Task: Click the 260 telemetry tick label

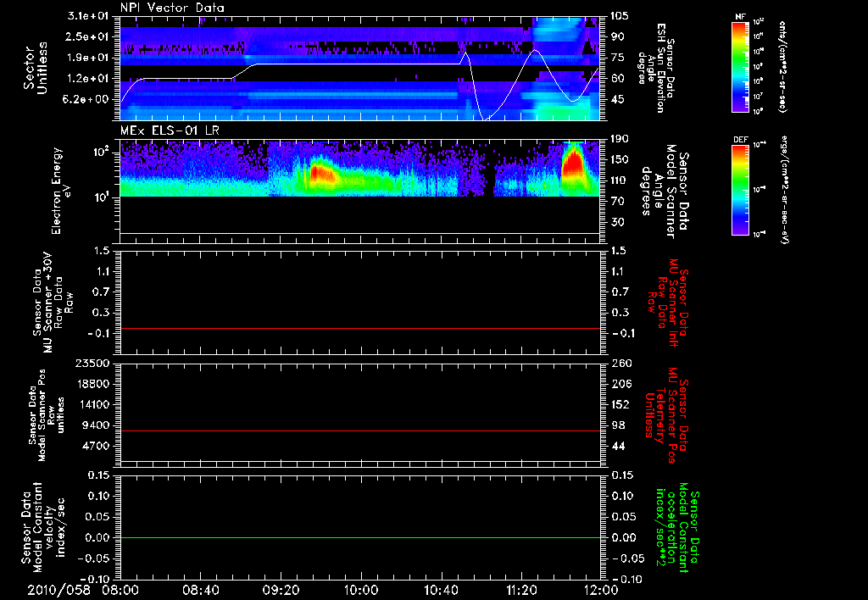Action: pyautogui.click(x=620, y=364)
